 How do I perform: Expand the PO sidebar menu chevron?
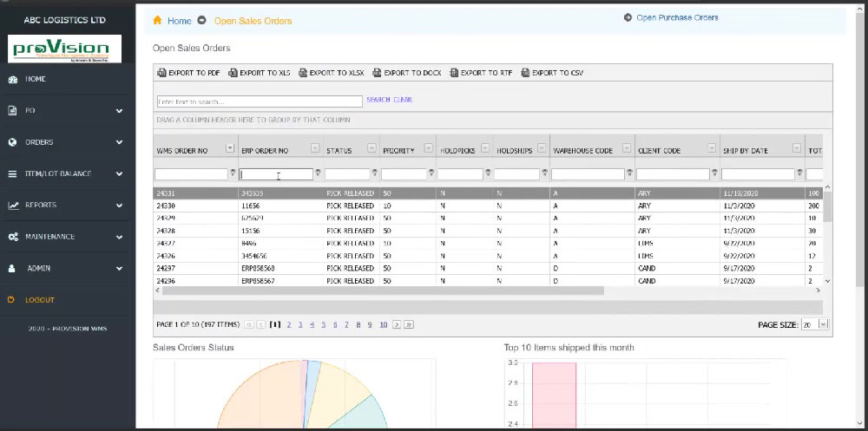coord(120,111)
